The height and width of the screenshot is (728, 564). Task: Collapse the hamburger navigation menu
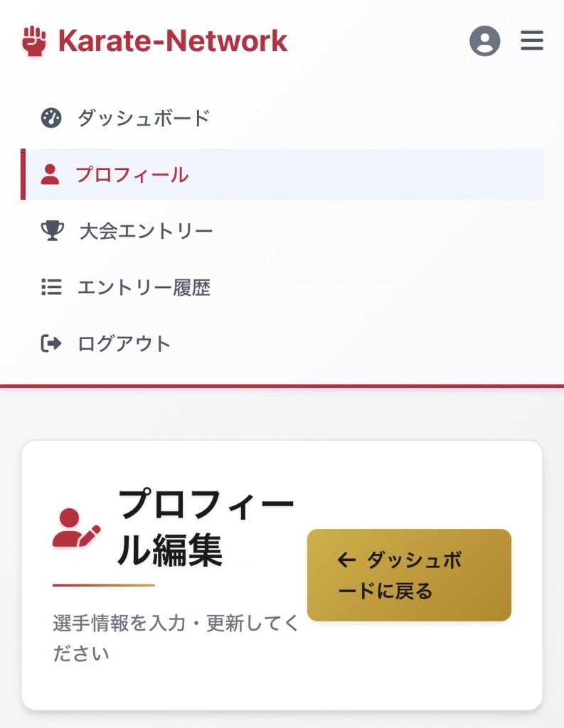(x=532, y=41)
